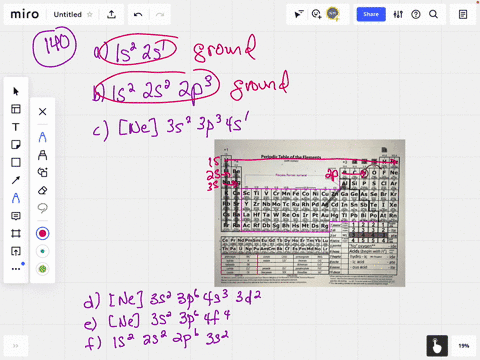The image size is (480, 360).
Task: Undo the last action
Action: click(x=138, y=14)
